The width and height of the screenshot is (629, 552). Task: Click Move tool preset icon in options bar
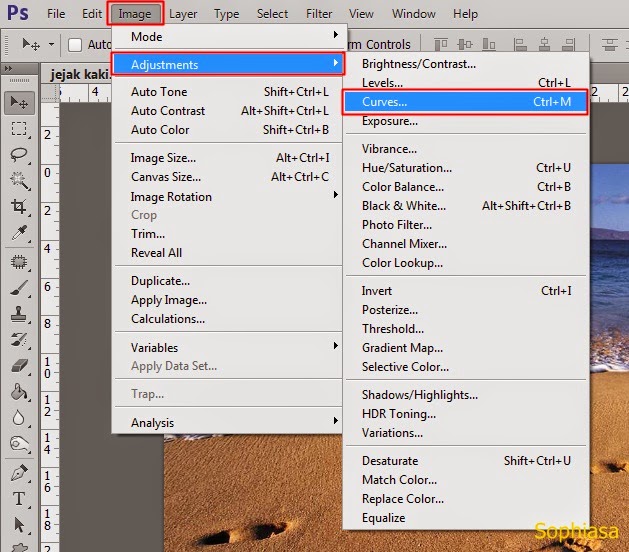pos(31,44)
